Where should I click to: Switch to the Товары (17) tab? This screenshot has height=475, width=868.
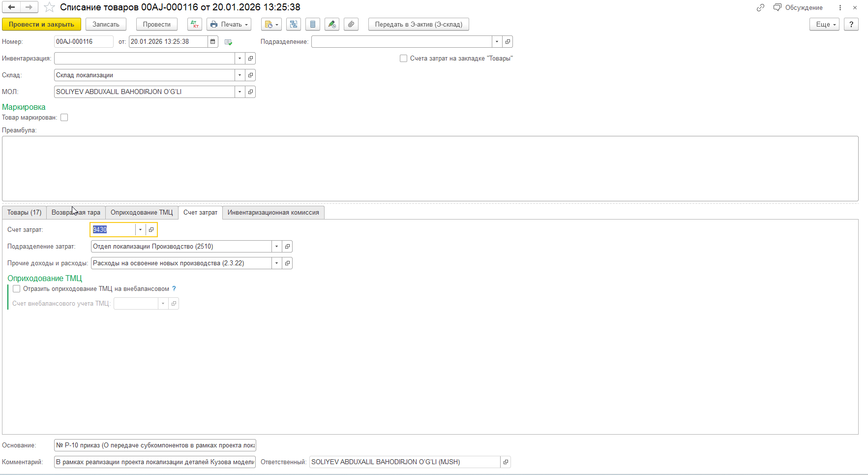(x=24, y=213)
